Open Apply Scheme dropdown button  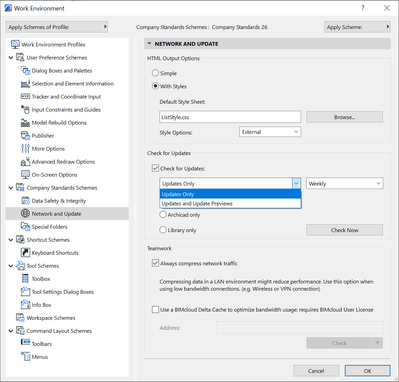[357, 27]
